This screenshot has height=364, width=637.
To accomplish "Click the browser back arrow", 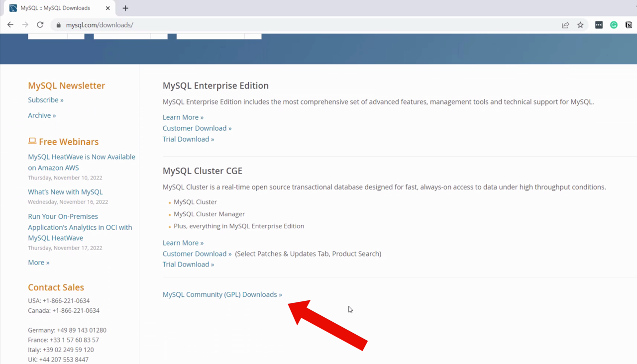I will [x=10, y=25].
